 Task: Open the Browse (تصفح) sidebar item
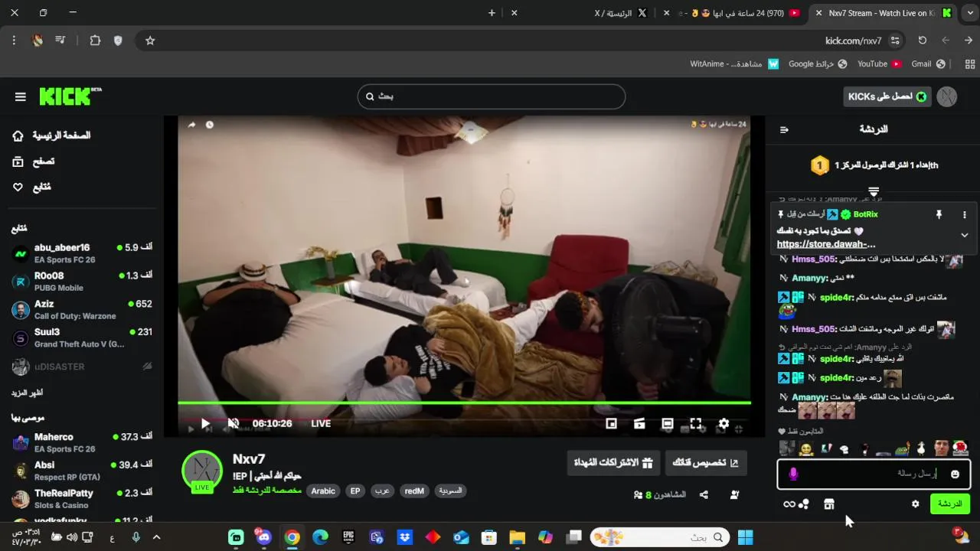34,161
